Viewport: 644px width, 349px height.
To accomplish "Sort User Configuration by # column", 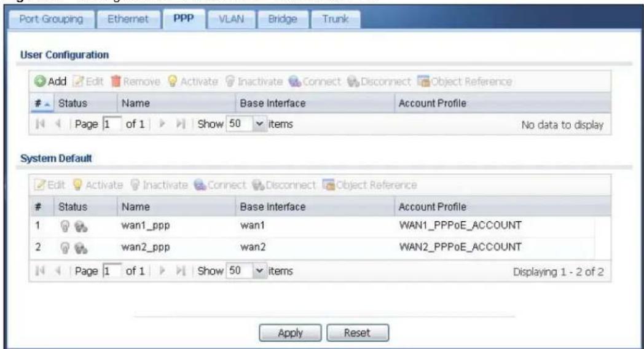I will (42, 103).
